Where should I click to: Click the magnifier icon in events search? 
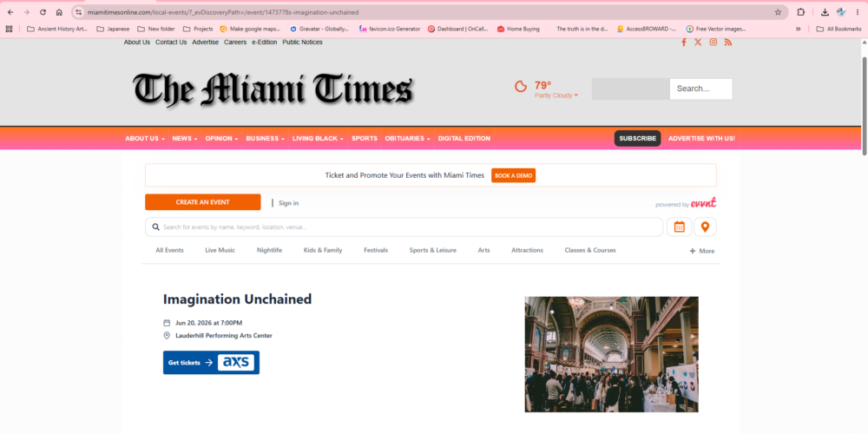(156, 227)
